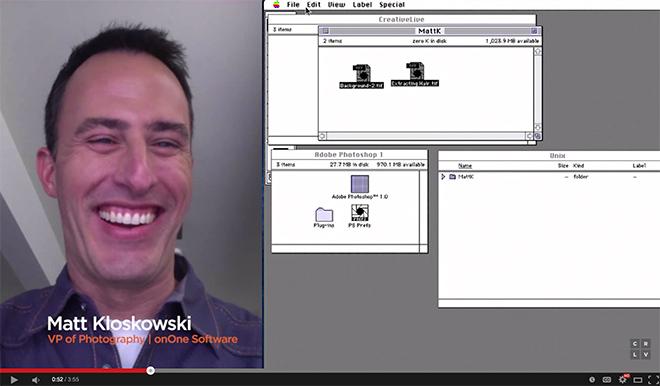Click the L overlay button on video
Screen dimensions: 660x386
click(x=634, y=354)
